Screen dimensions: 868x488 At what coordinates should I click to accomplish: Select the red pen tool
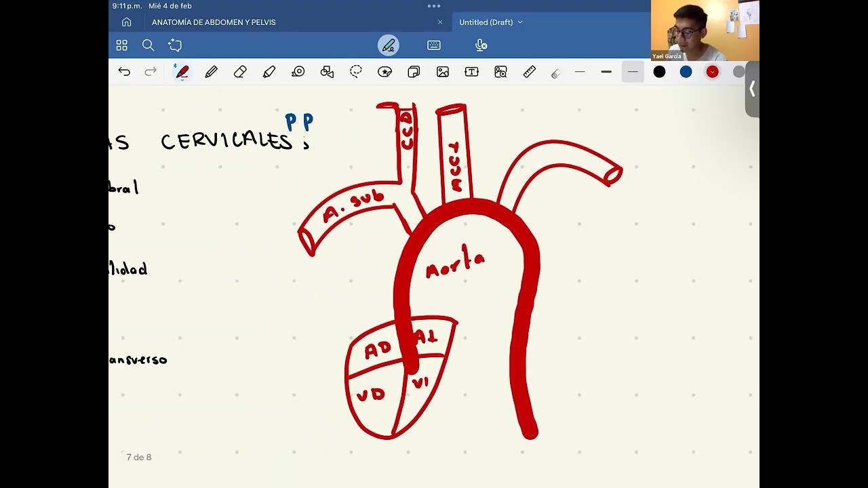182,72
